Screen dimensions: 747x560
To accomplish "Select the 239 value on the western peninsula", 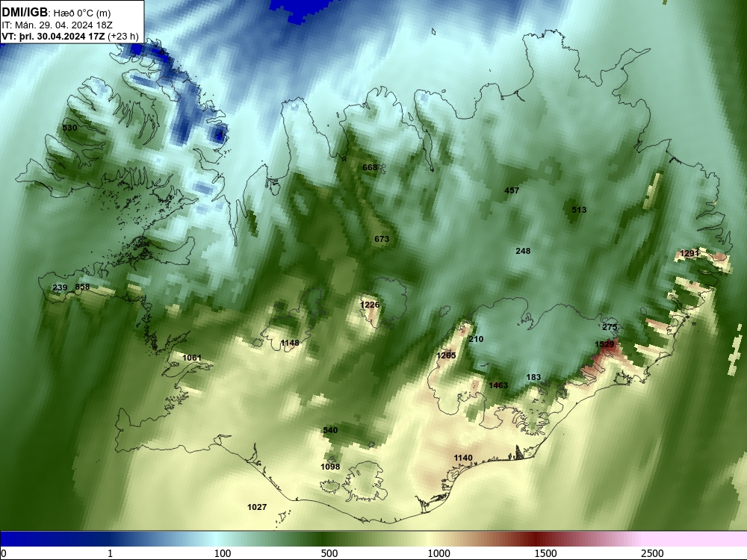I will coord(60,287).
